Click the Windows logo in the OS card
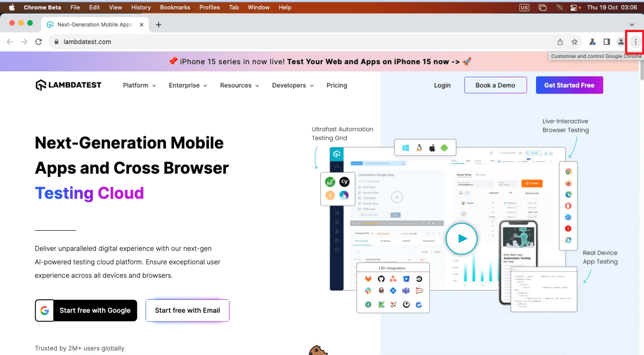 [x=405, y=147]
